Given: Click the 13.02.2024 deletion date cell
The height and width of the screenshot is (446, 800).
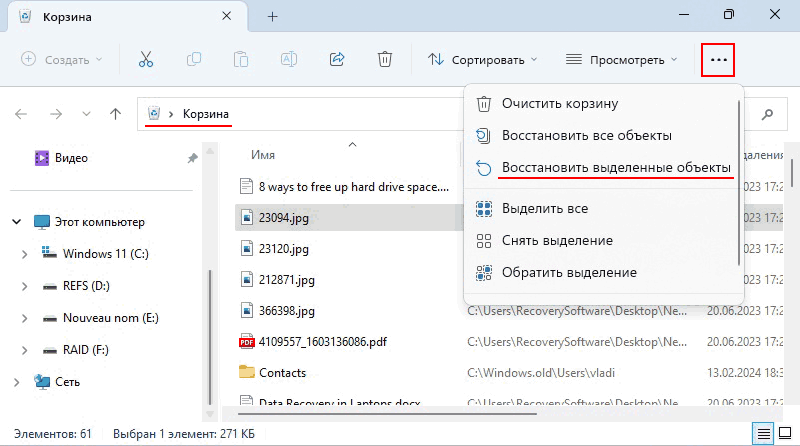Looking at the screenshot, I should click(x=745, y=373).
